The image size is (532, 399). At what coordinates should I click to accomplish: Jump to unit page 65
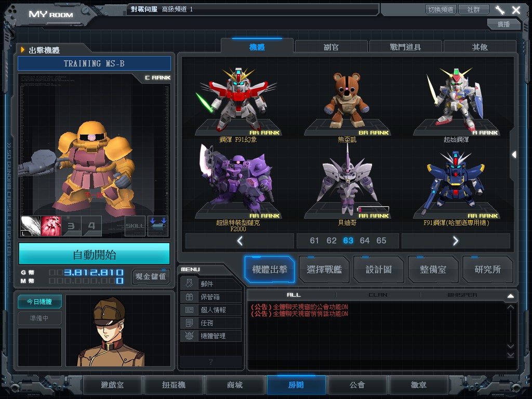381,241
